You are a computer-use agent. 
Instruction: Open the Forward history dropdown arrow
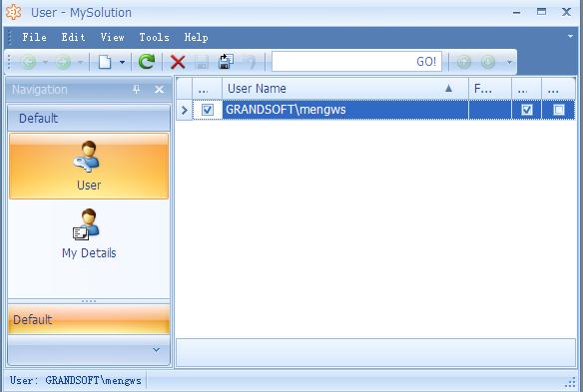pos(80,62)
